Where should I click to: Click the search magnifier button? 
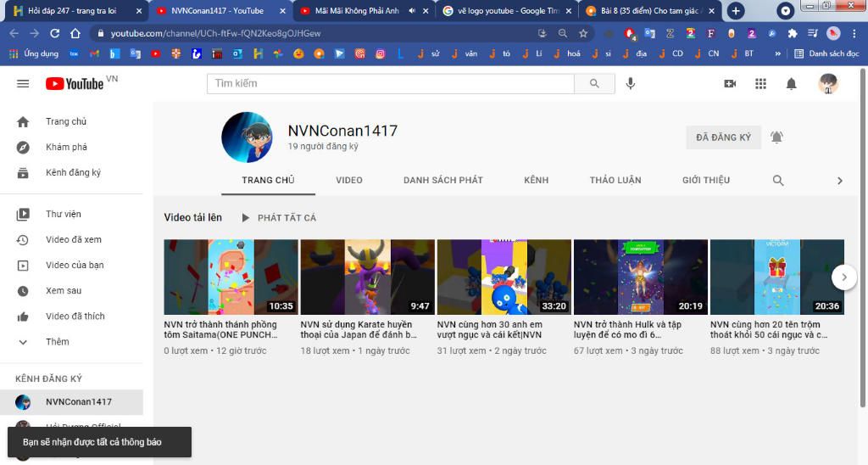[x=594, y=84]
